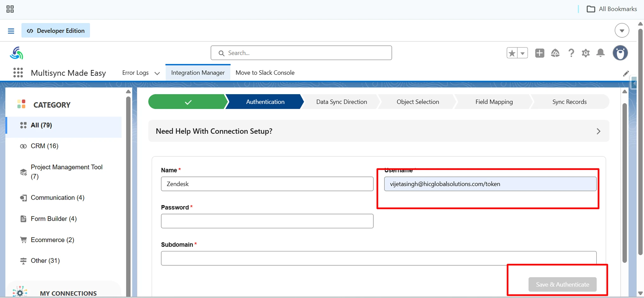Click the All category grid icon

[x=23, y=125]
